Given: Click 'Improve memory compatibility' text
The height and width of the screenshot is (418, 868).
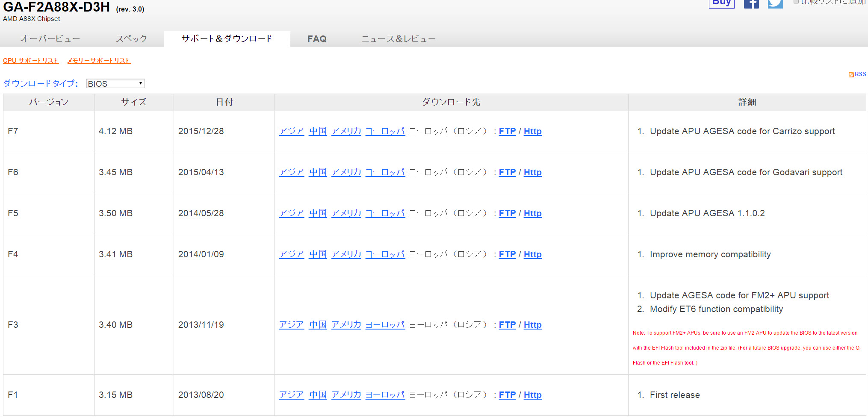Looking at the screenshot, I should coord(710,254).
